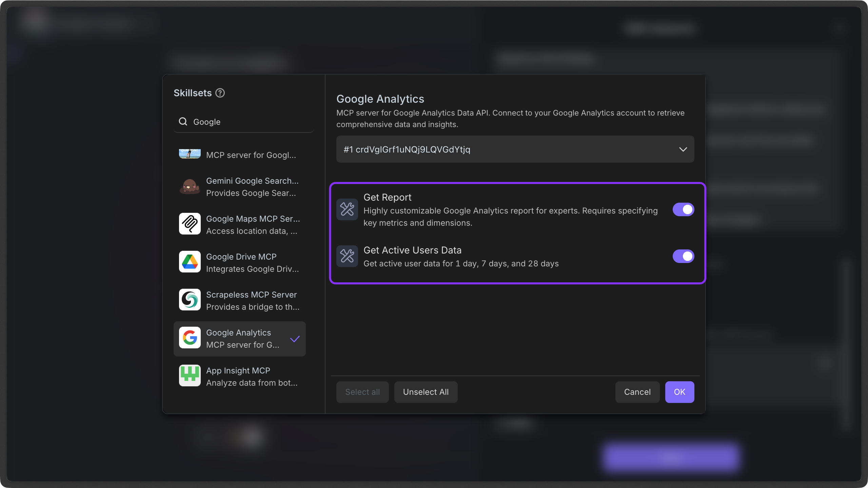
Task: Click the Google Analytics skillset icon
Action: coord(190,338)
